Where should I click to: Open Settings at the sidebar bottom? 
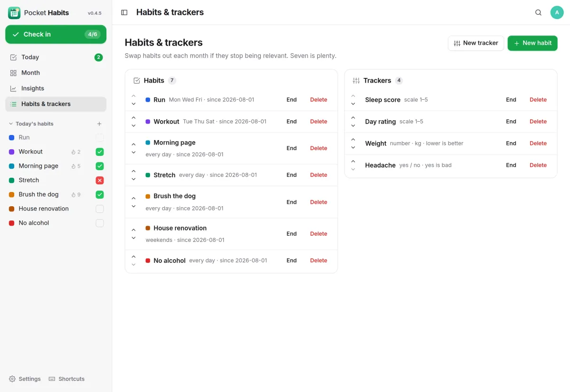pyautogui.click(x=25, y=379)
